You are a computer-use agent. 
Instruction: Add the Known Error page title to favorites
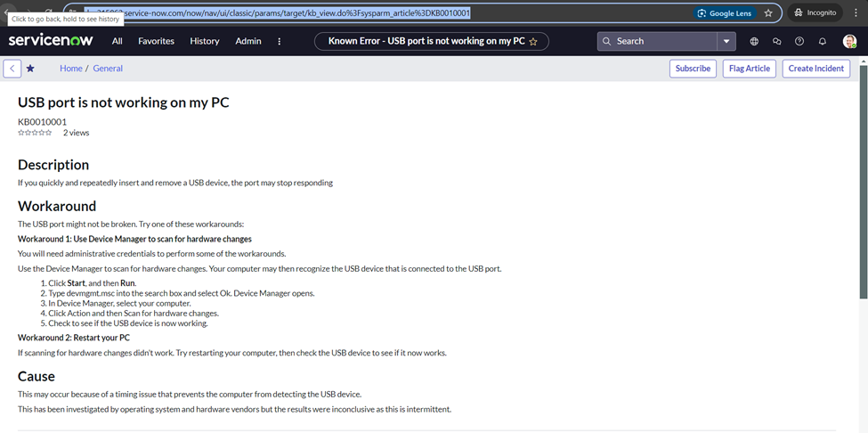point(533,42)
